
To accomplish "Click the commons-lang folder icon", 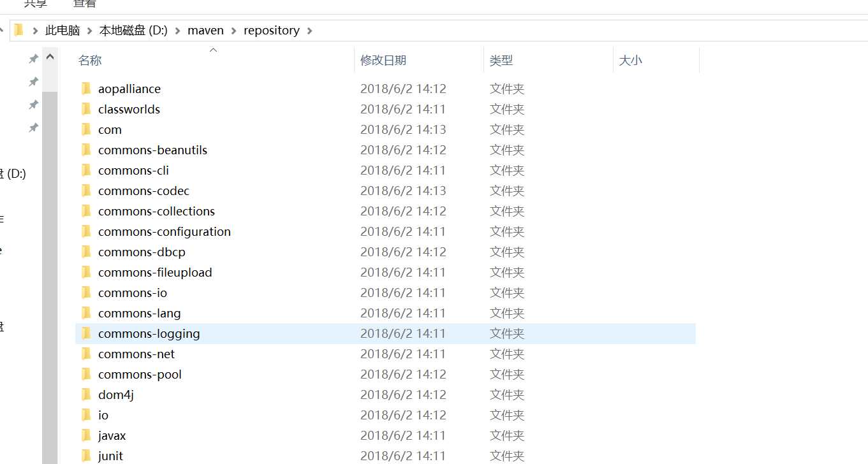I will 87,313.
